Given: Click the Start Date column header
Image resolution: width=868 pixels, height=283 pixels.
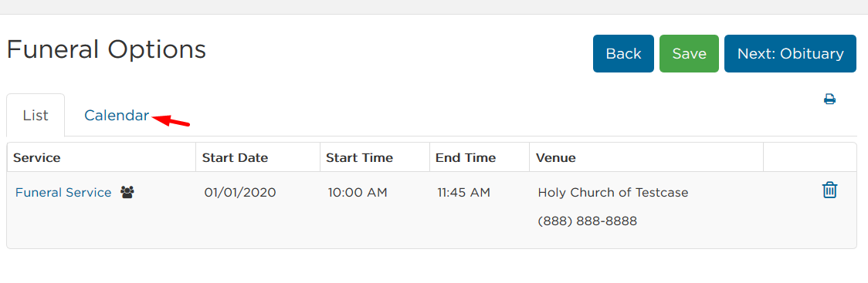Looking at the screenshot, I should tap(235, 157).
